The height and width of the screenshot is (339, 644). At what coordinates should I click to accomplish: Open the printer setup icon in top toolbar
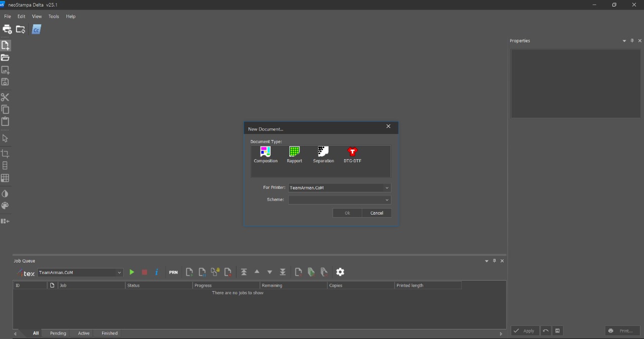coord(7,29)
